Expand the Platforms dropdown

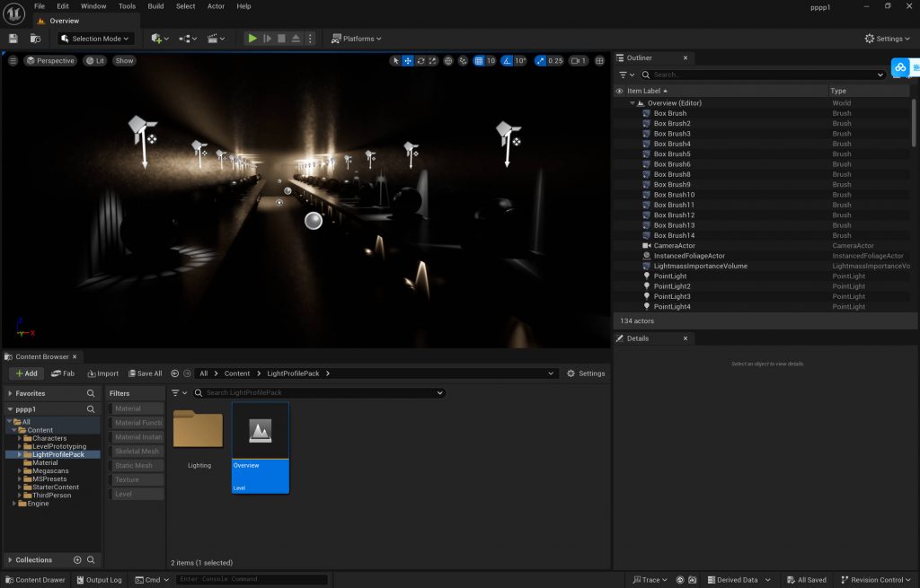point(357,39)
